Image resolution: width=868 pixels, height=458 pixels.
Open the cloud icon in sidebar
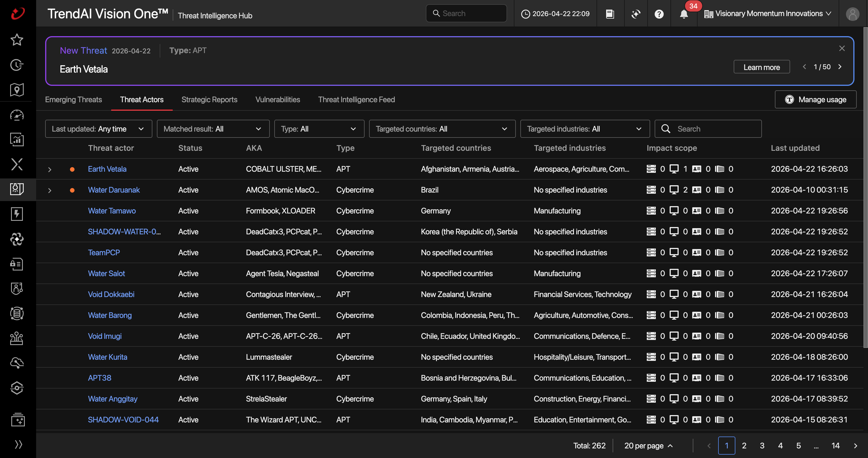tap(17, 363)
